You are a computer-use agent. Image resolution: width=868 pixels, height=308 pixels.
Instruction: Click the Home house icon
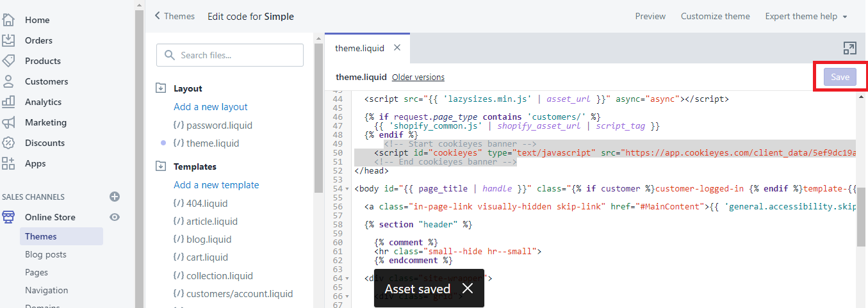[x=8, y=20]
